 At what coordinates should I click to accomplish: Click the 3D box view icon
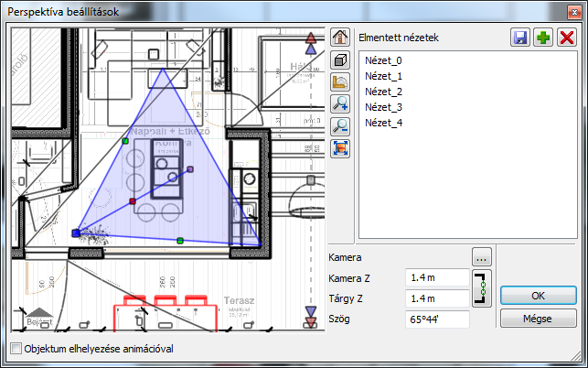click(340, 60)
